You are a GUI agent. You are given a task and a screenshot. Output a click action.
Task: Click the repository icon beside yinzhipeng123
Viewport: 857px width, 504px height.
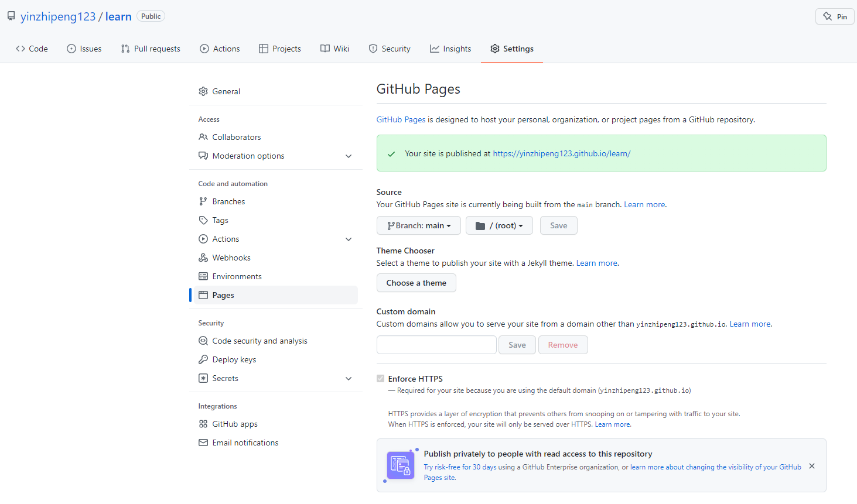click(x=11, y=16)
